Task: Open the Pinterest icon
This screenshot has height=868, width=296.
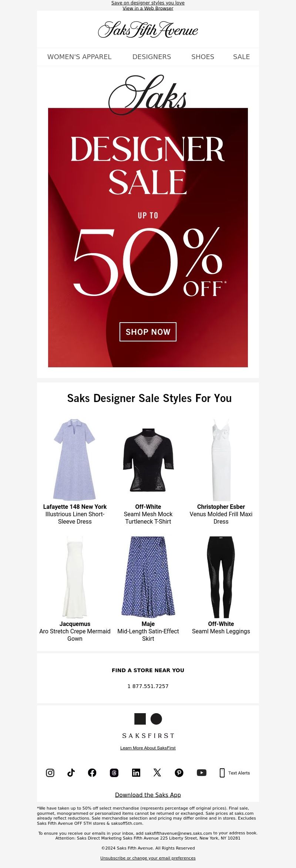Action: (x=179, y=773)
